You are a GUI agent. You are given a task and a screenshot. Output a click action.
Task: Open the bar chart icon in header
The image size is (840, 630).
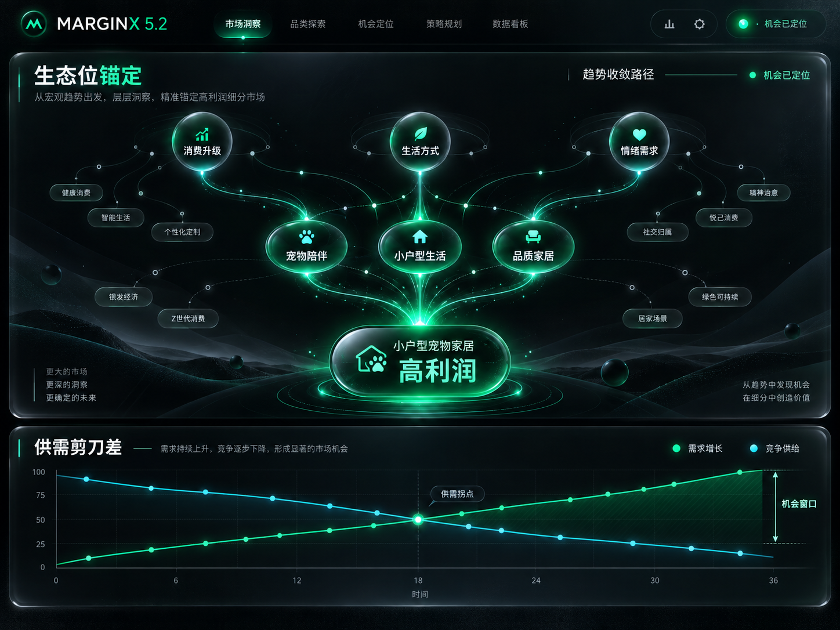coord(669,24)
